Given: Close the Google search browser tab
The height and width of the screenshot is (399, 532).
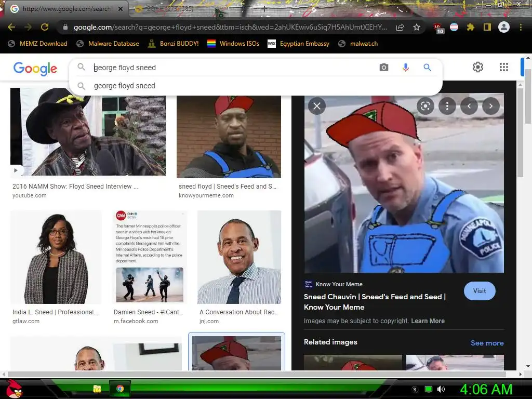Looking at the screenshot, I should tap(121, 9).
